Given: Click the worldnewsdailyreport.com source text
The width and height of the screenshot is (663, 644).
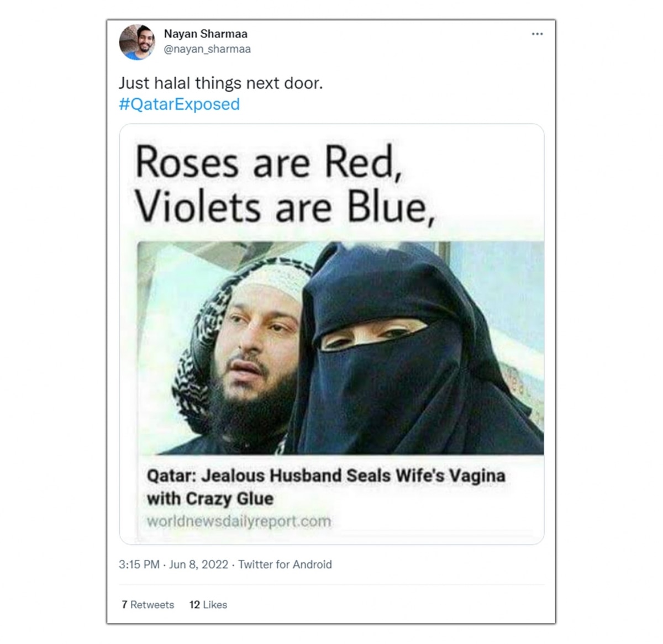Looking at the screenshot, I should coord(239,521).
